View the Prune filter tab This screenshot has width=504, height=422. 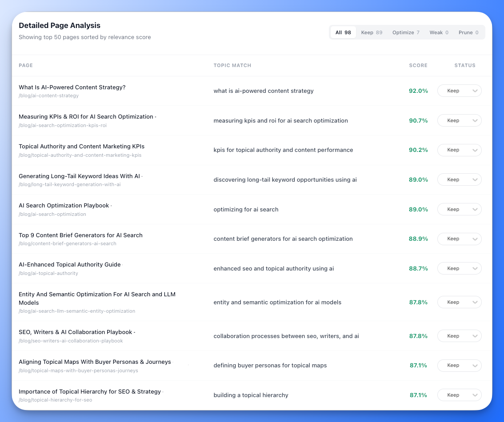(468, 32)
